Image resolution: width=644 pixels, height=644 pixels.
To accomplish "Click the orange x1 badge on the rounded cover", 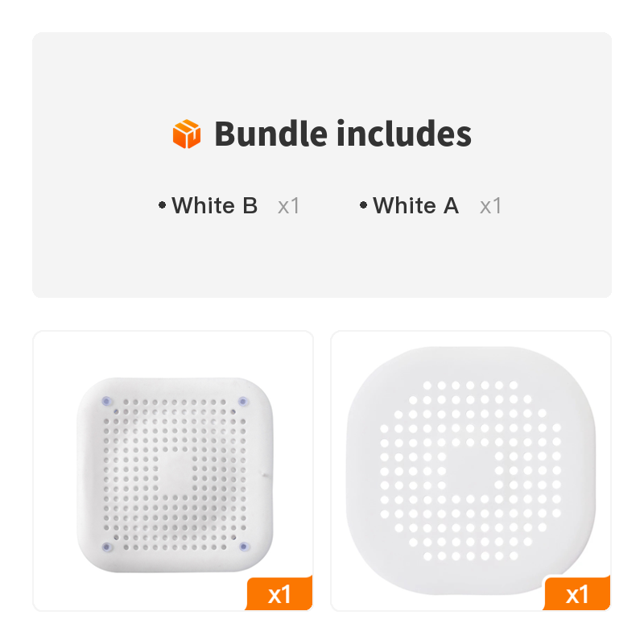I will tap(577, 595).
